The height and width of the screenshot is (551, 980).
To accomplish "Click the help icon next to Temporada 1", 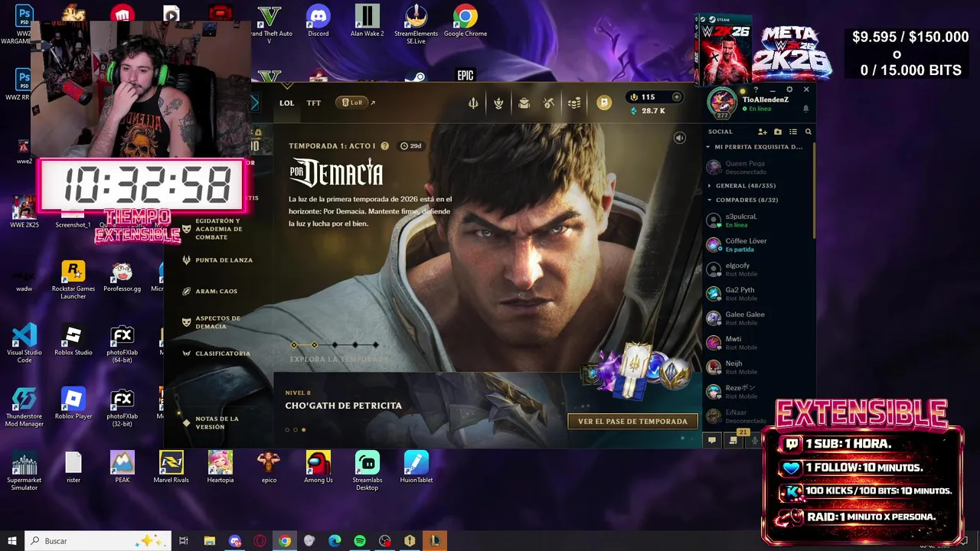I will (384, 146).
